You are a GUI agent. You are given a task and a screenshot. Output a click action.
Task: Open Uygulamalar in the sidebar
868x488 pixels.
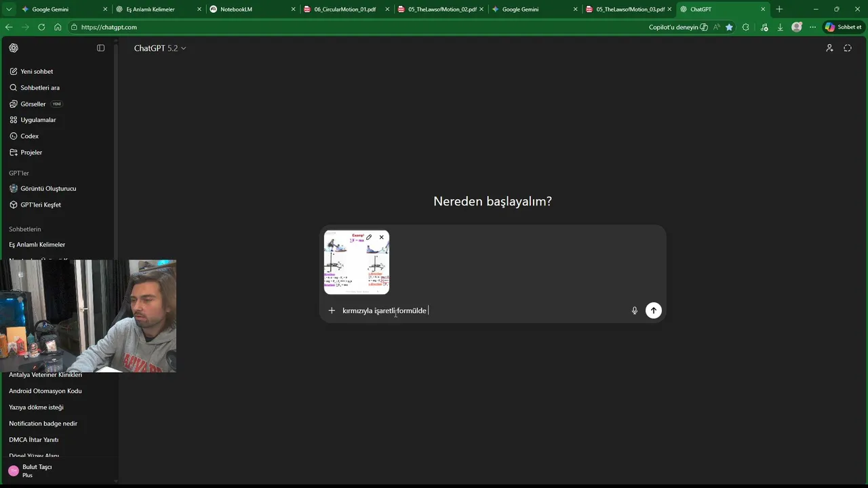click(38, 120)
